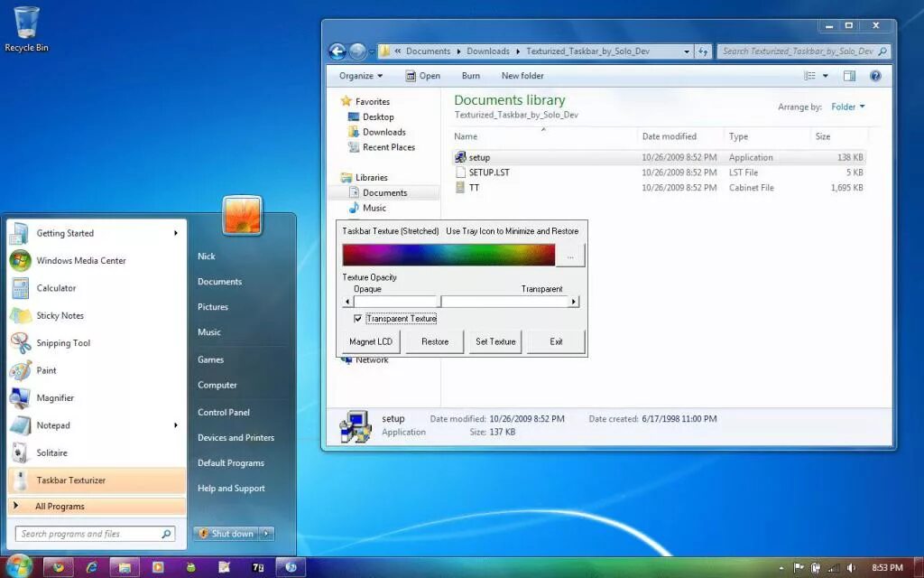The height and width of the screenshot is (578, 924).
Task: Open the Organize menu
Action: [361, 76]
